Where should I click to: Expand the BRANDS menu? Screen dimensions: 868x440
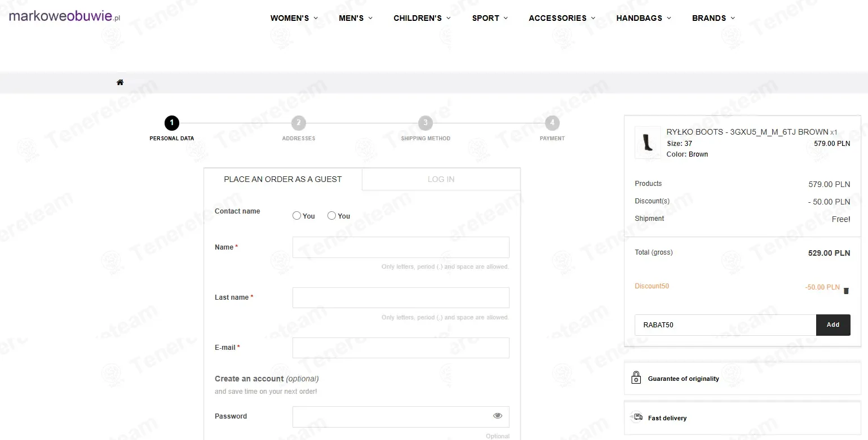[714, 18]
